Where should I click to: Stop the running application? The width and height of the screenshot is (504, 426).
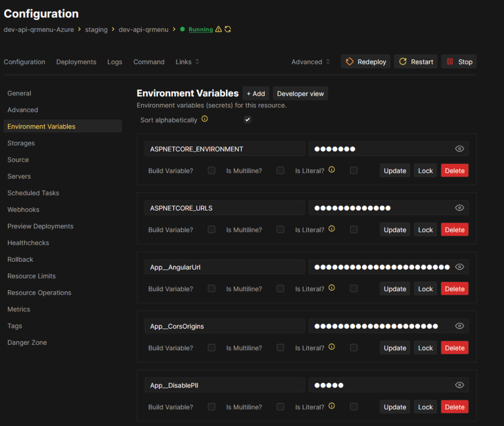[x=459, y=61]
